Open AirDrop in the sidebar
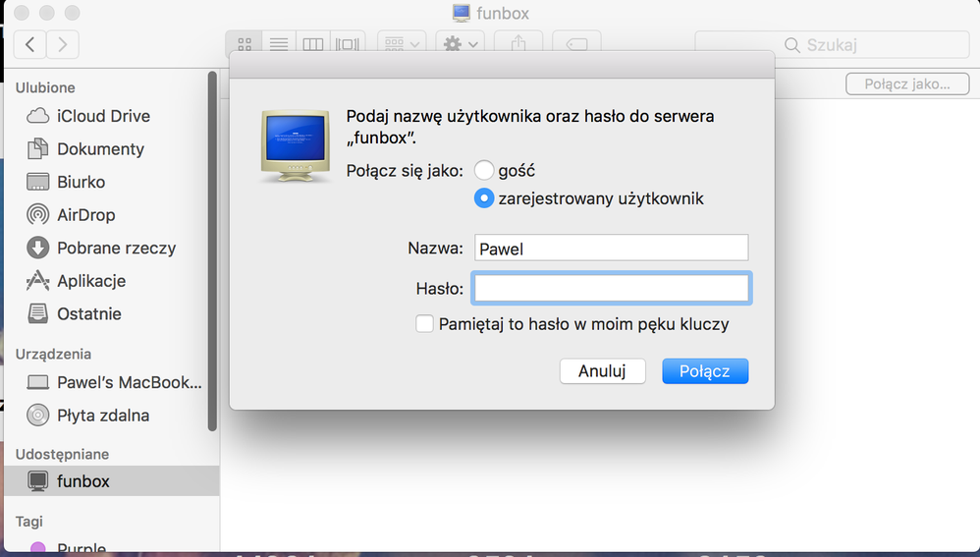The image size is (980, 557). pyautogui.click(x=85, y=215)
